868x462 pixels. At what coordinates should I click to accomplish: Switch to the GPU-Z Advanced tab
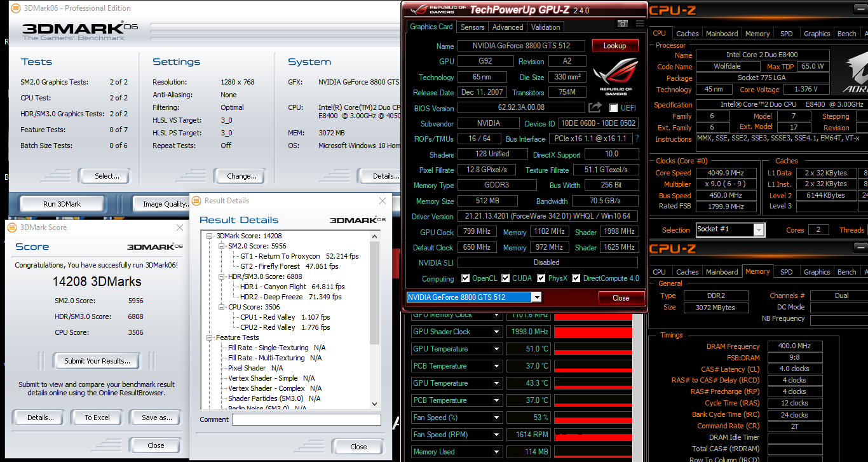[508, 27]
